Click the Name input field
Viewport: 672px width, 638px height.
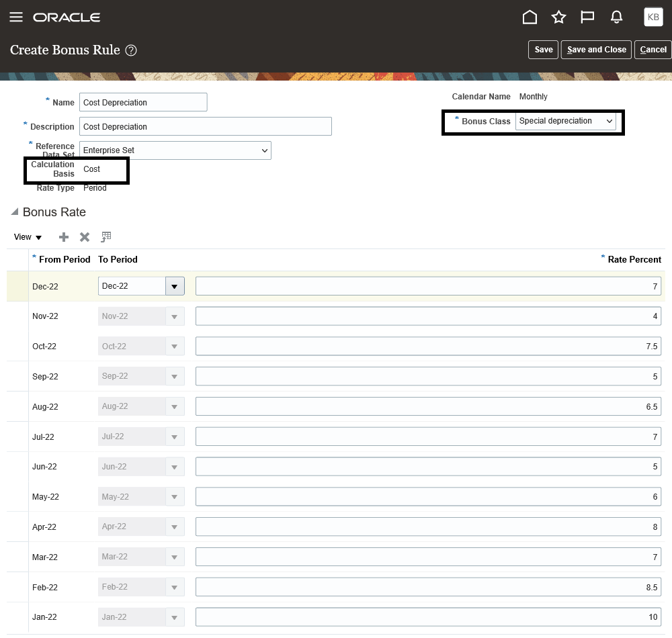[x=143, y=103]
